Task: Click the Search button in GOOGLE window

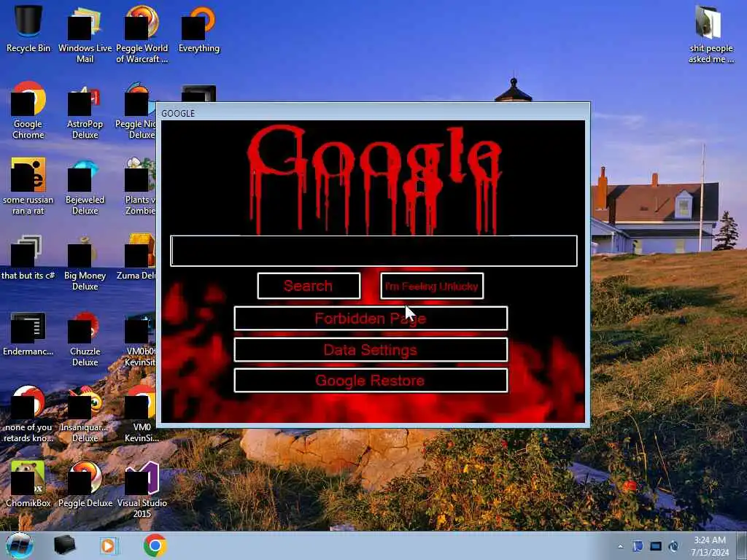Action: click(309, 286)
